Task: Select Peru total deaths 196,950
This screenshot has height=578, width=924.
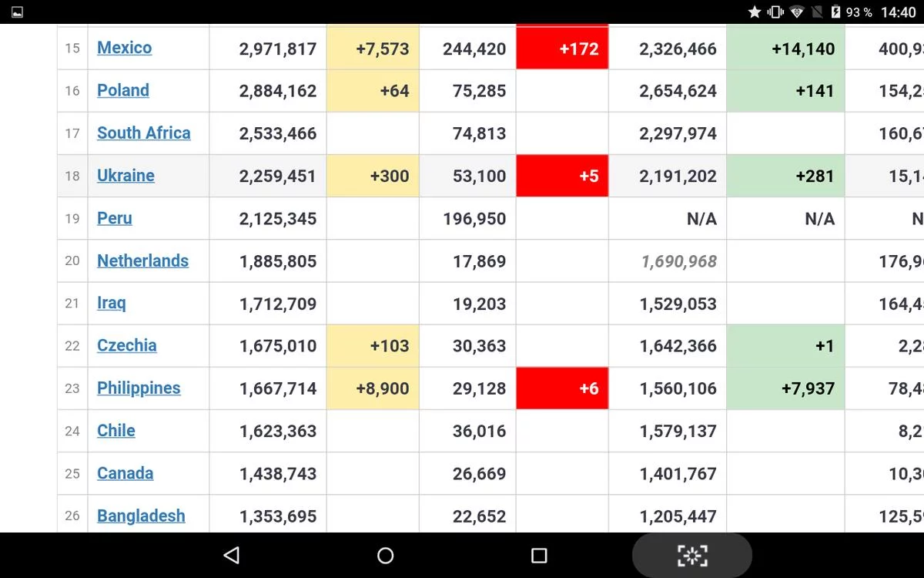Action: point(474,219)
